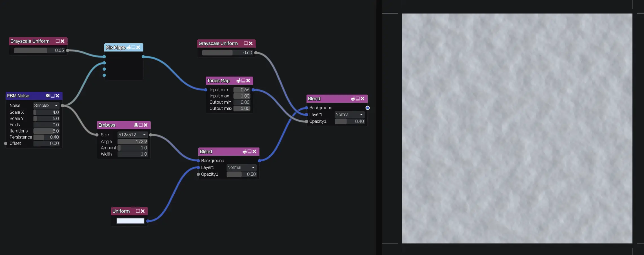Click the layers icon on the Tones Map header
644x255 pixels.
pos(238,80)
